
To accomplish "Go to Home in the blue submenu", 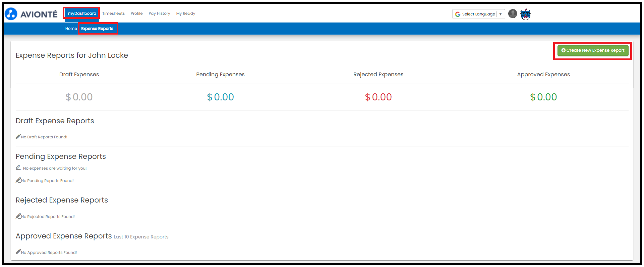I will tap(71, 29).
